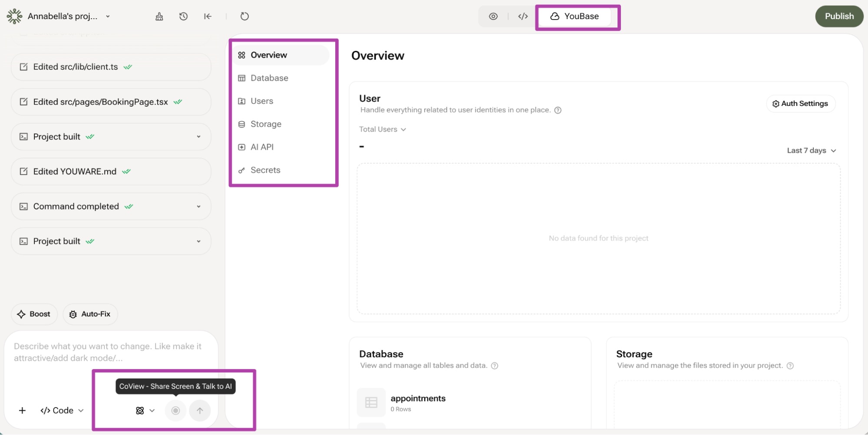Image resolution: width=868 pixels, height=435 pixels.
Task: Open the project name dropdown arrow
Action: pos(108,16)
